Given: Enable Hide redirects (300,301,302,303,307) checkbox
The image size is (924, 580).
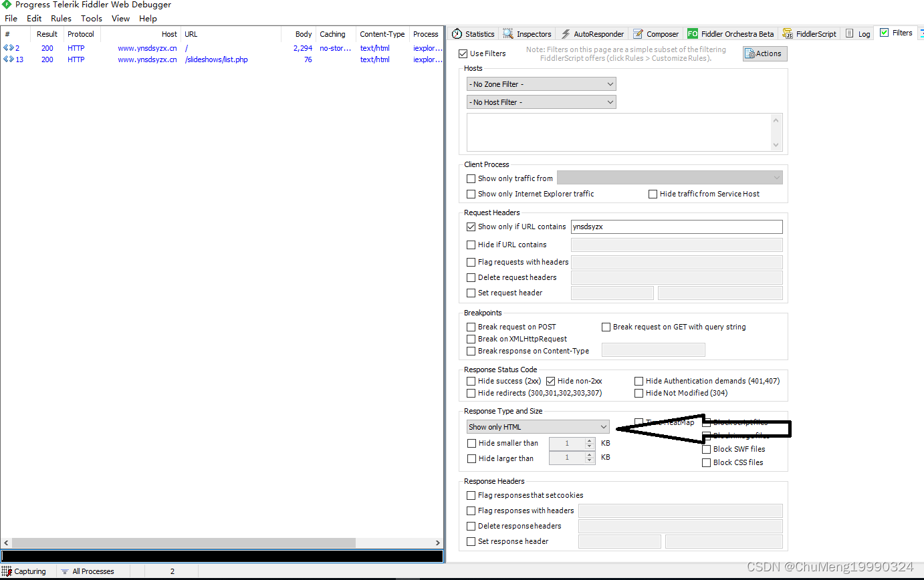Looking at the screenshot, I should coord(471,393).
